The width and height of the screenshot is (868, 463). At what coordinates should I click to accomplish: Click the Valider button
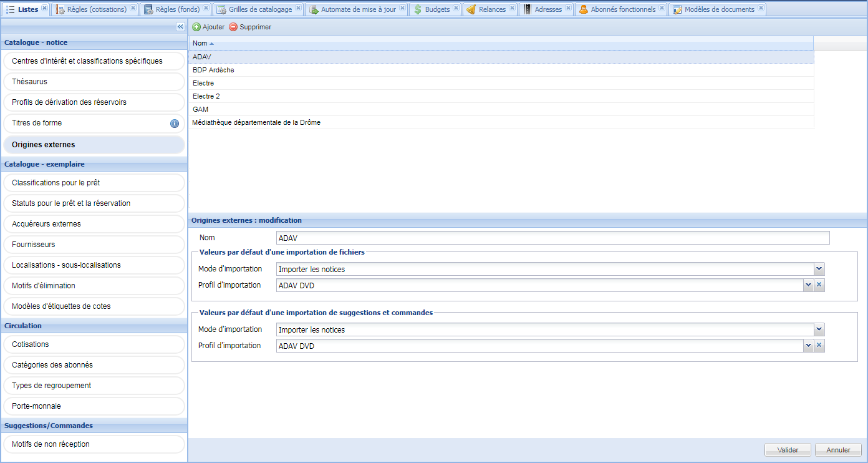click(x=788, y=450)
